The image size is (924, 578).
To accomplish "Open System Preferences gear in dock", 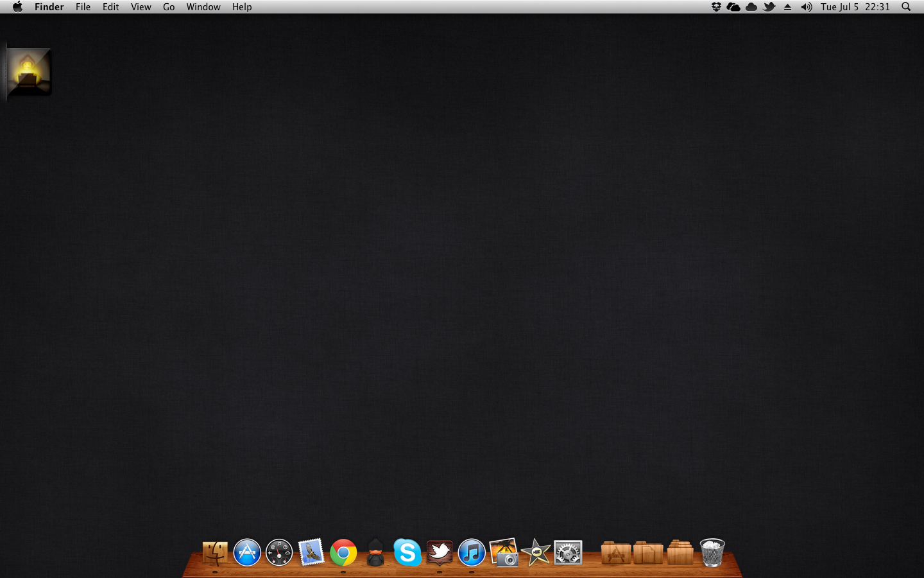I will 568,552.
